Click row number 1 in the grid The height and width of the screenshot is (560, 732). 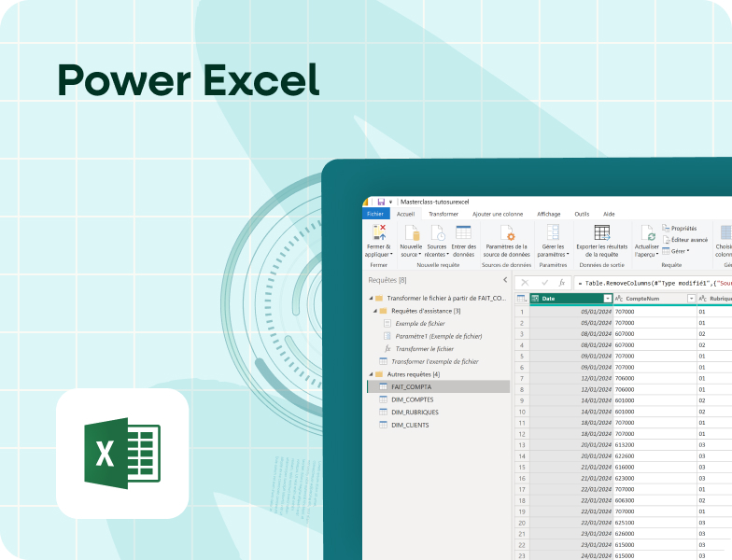tap(522, 312)
